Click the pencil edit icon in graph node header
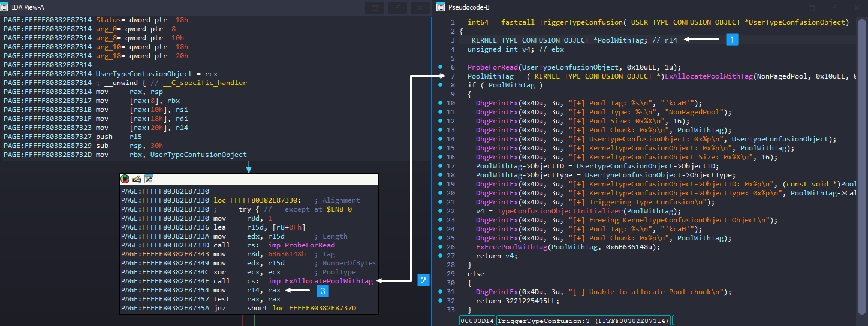 (x=137, y=179)
